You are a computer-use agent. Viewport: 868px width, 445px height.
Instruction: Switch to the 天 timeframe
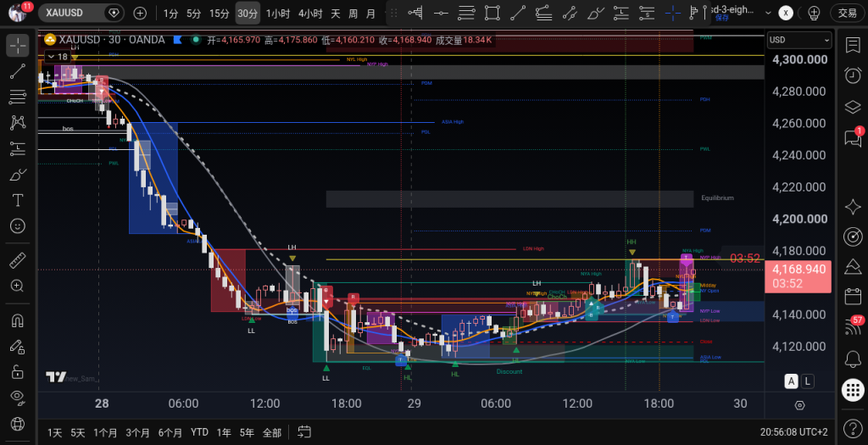(336, 14)
